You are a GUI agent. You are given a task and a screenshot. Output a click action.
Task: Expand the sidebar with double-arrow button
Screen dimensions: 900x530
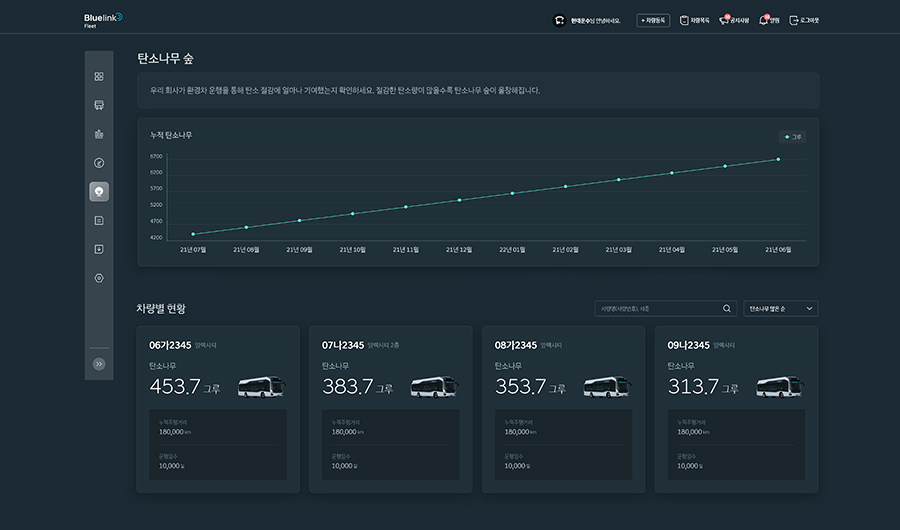[x=99, y=364]
